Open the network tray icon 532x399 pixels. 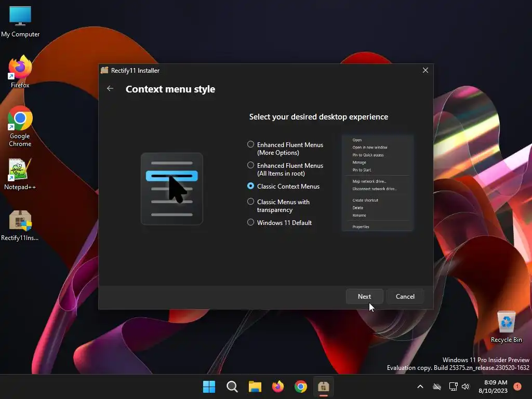point(453,387)
